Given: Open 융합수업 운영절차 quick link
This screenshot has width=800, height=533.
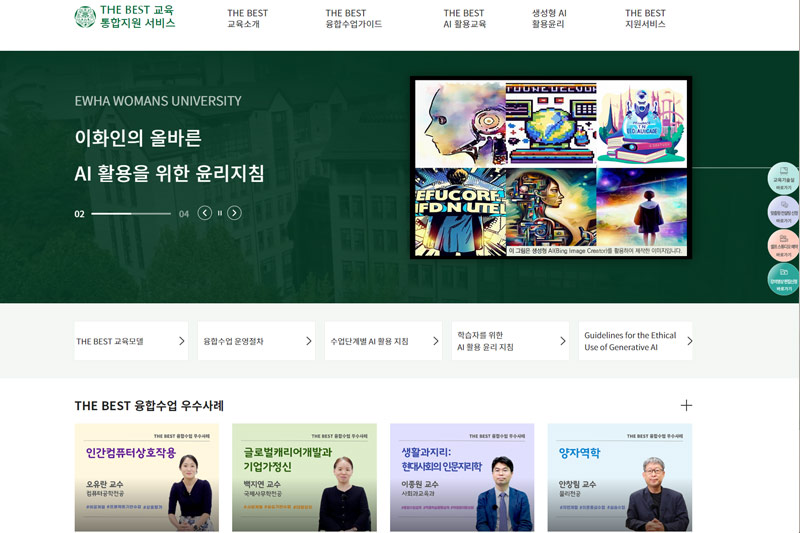Looking at the screenshot, I should click(257, 341).
